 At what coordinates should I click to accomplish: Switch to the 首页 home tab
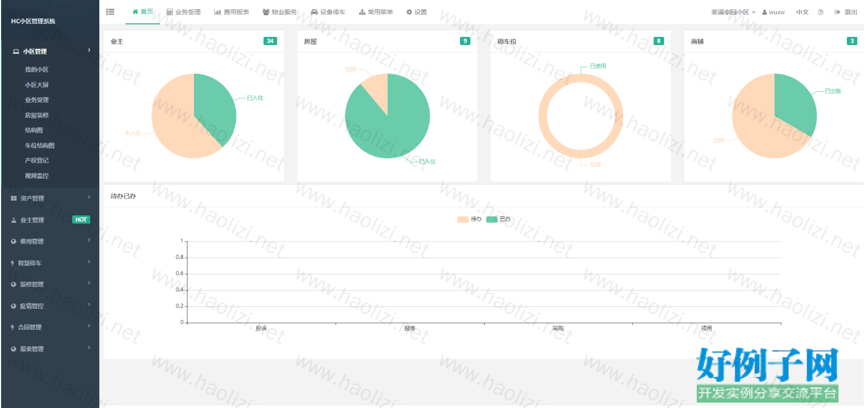pos(143,12)
